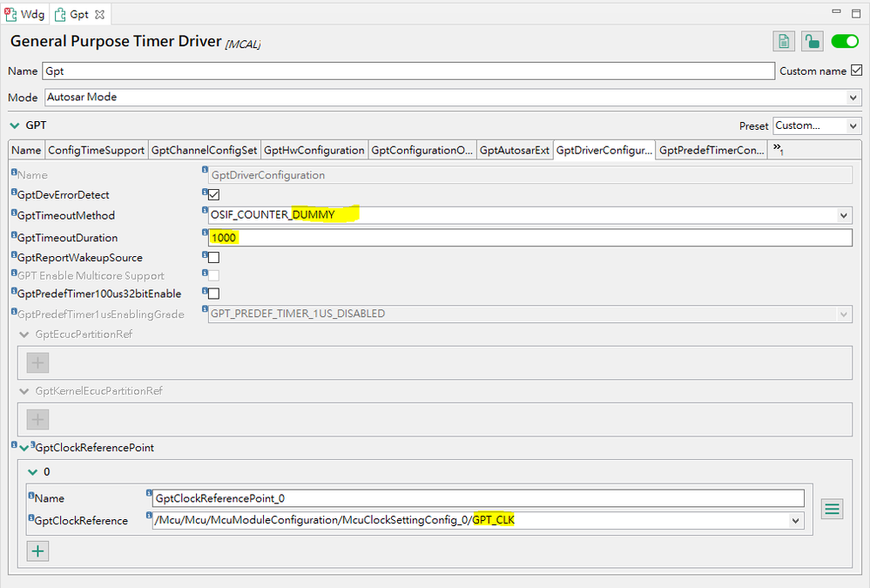Switch to the GptConfigurationO... tab
Screen dimensions: 870x588
[x=422, y=151]
